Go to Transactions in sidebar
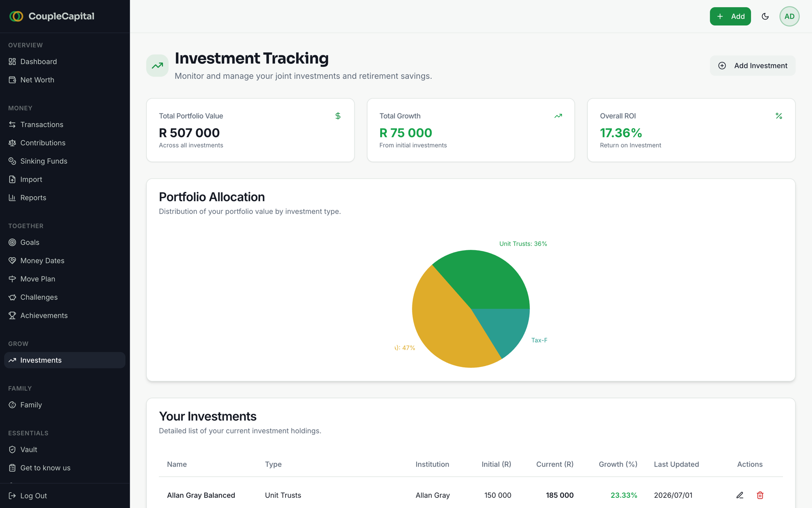 65,124
